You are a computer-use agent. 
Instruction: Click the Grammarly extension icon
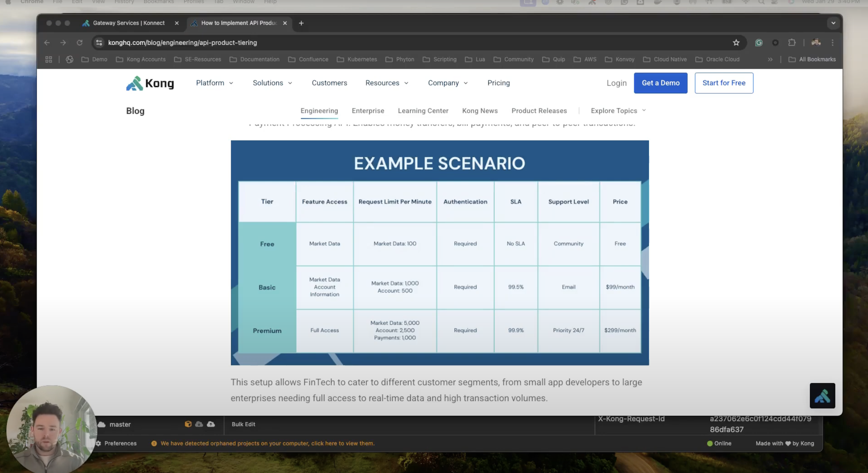[758, 43]
